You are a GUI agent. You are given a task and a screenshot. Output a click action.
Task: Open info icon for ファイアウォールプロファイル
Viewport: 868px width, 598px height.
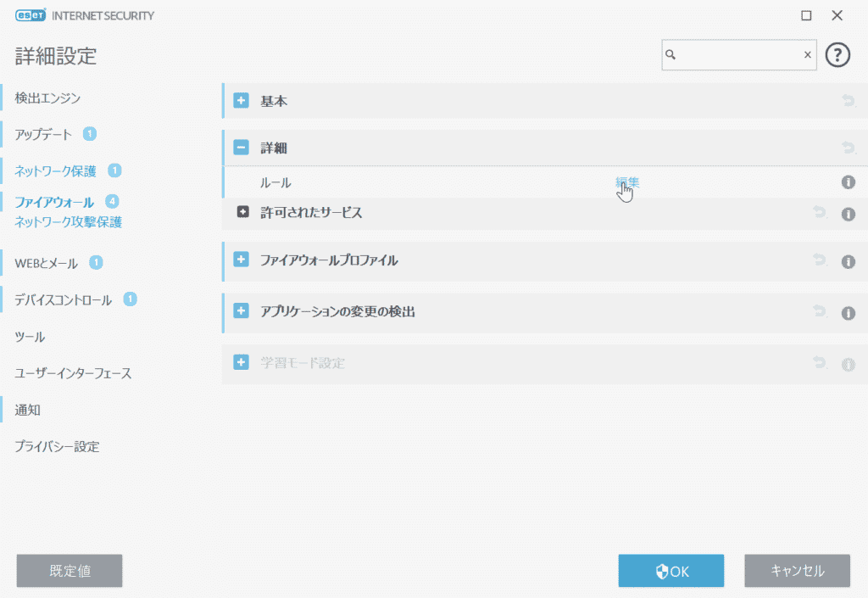(848, 261)
